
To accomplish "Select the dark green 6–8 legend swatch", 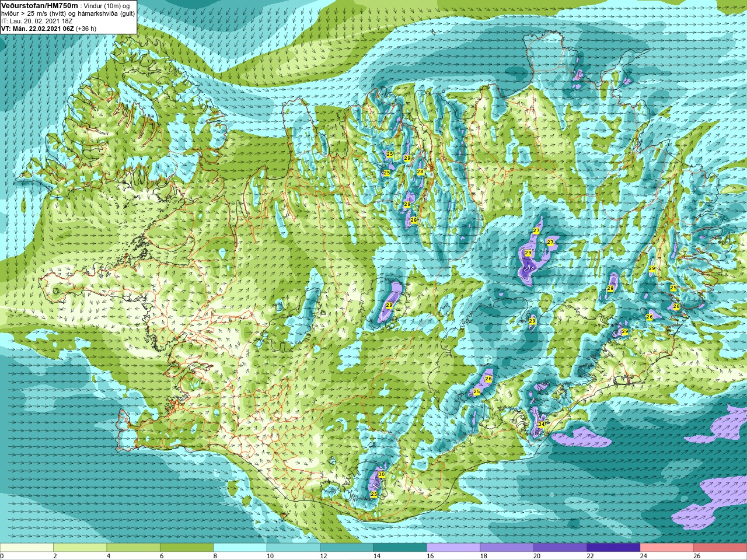I will (187, 548).
